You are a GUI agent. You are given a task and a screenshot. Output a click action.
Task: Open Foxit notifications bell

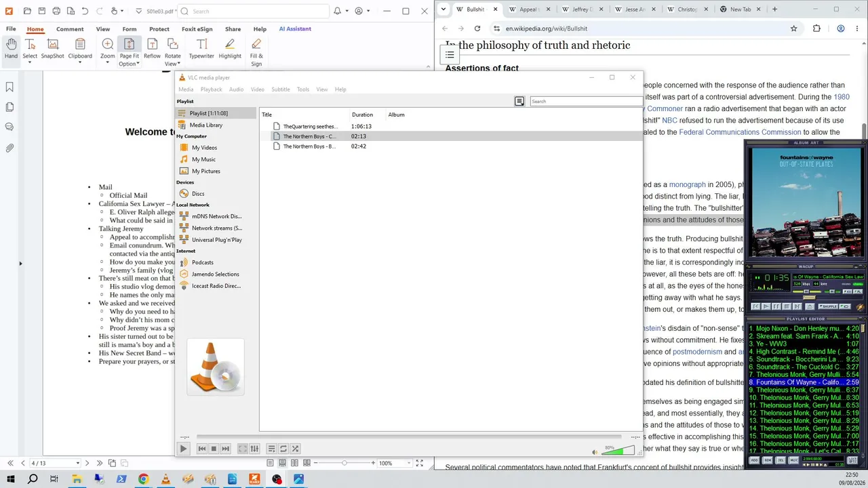338,11
